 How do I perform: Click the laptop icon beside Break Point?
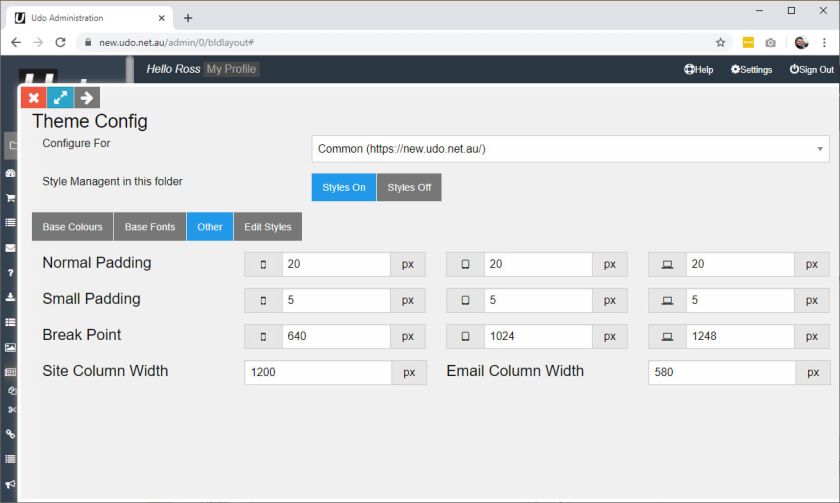[x=668, y=336]
